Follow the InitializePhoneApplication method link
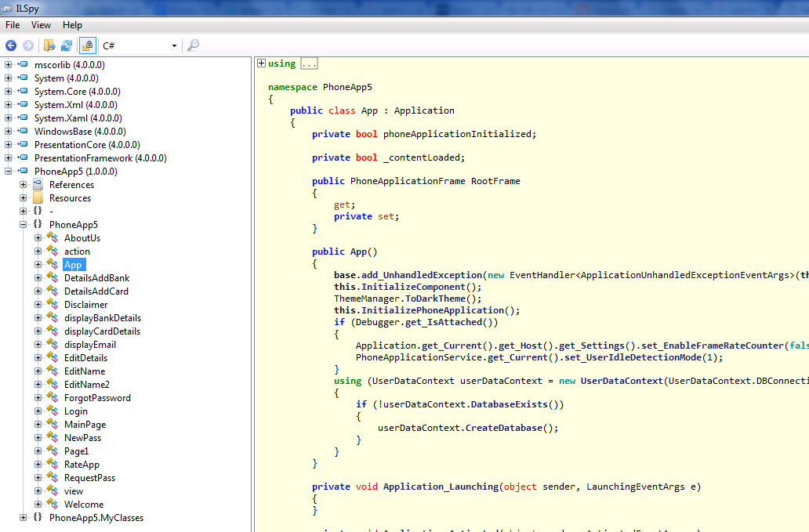The height and width of the screenshot is (532, 809). coord(433,310)
